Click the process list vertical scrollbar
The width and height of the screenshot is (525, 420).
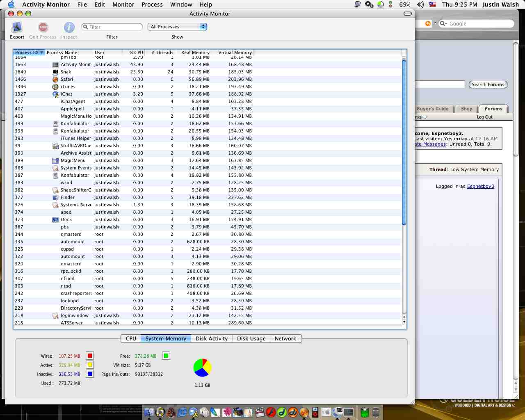pyautogui.click(x=404, y=142)
